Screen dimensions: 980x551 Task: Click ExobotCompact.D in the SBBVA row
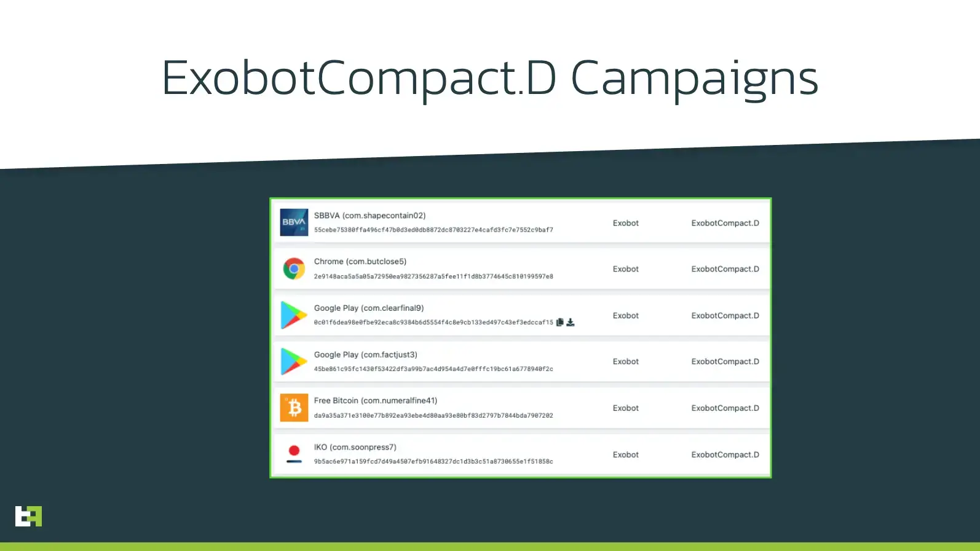(x=725, y=223)
